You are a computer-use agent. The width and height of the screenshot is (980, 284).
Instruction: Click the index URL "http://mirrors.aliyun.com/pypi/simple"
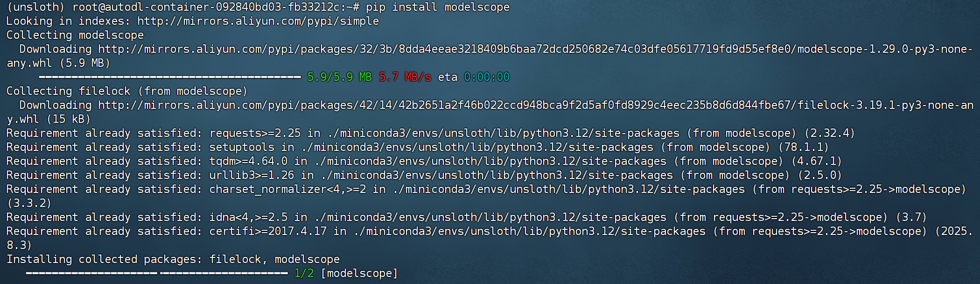[x=258, y=21]
